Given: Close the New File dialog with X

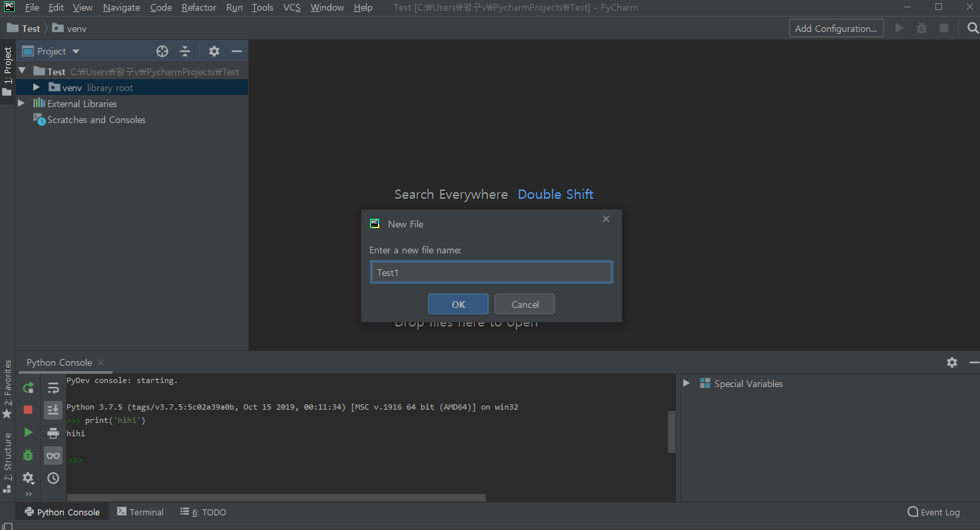Looking at the screenshot, I should tap(605, 219).
